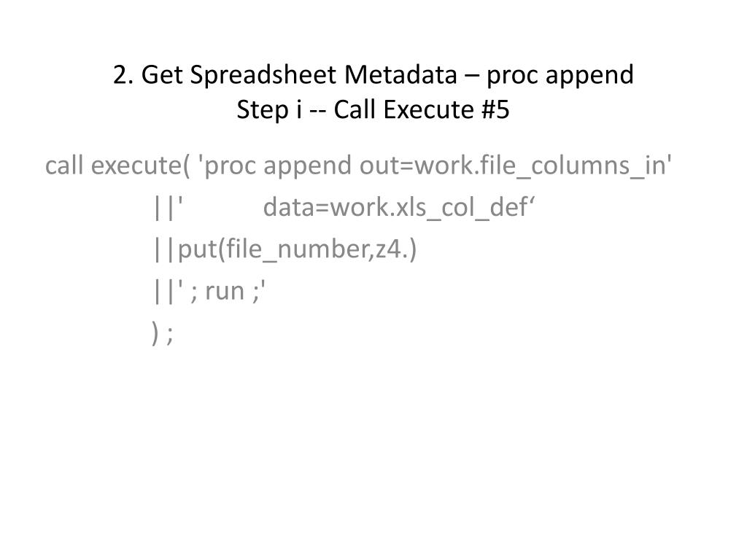
Task: Select "execute(" in the first code line
Action: [x=140, y=167]
